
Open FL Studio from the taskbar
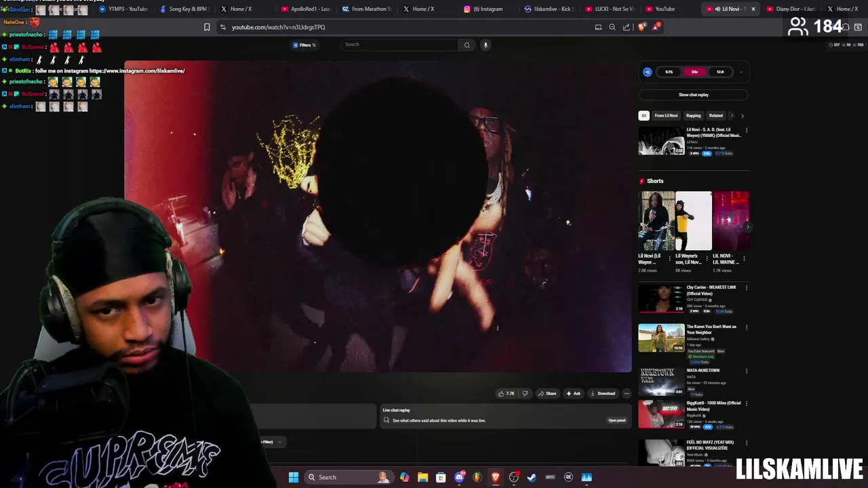[x=477, y=477]
